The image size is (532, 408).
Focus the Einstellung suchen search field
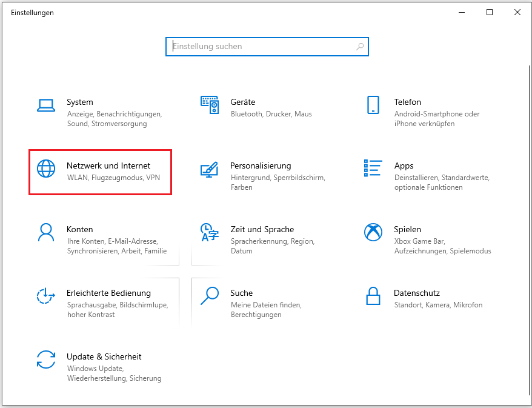click(x=261, y=47)
